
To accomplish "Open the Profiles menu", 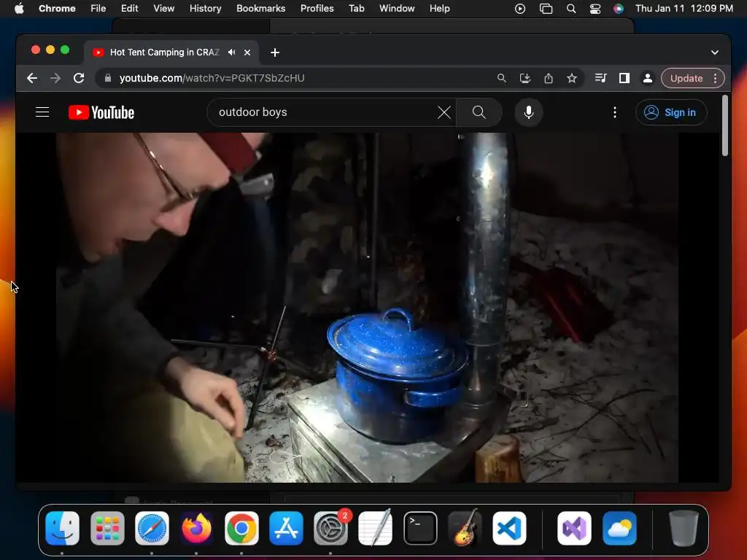I will (317, 9).
